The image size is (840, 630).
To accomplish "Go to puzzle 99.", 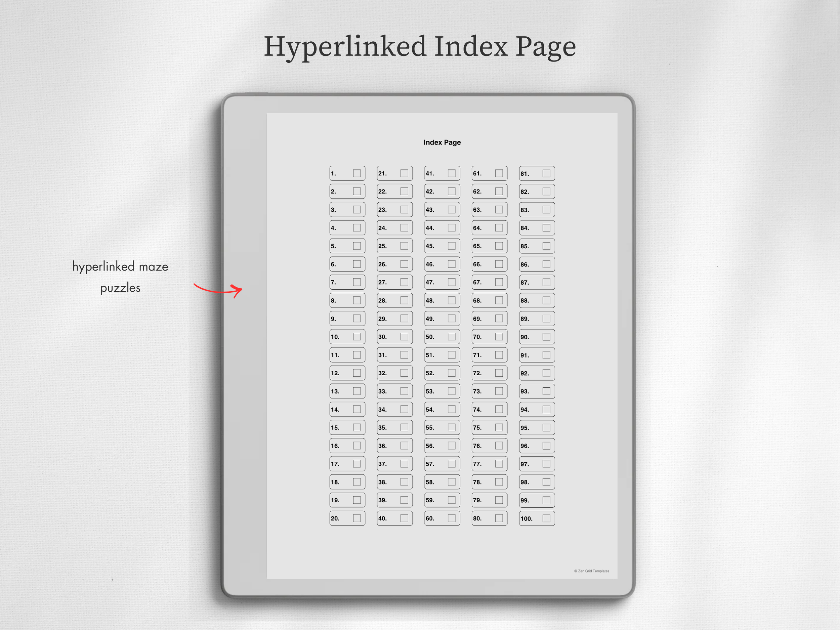I will point(537,500).
